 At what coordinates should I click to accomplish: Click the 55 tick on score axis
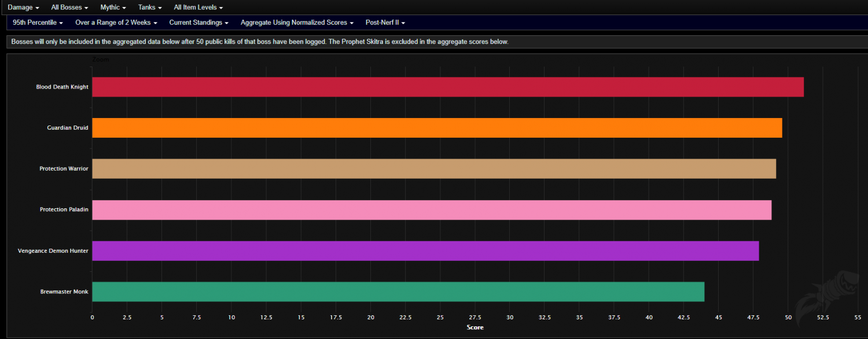858,317
